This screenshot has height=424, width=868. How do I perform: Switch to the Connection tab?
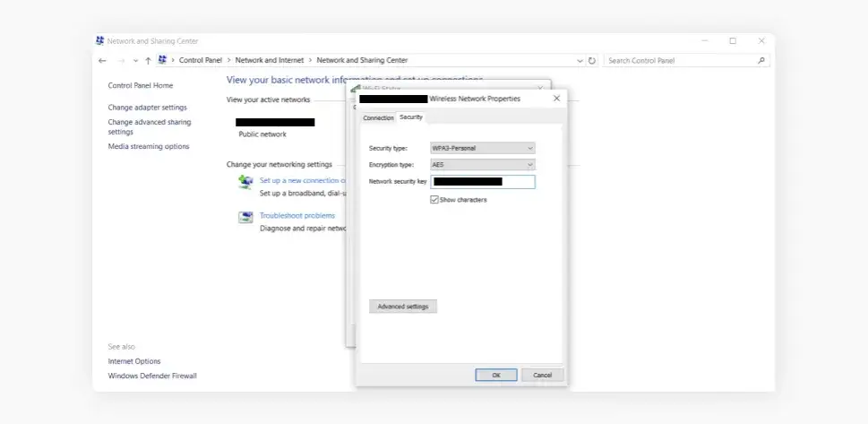(x=378, y=118)
